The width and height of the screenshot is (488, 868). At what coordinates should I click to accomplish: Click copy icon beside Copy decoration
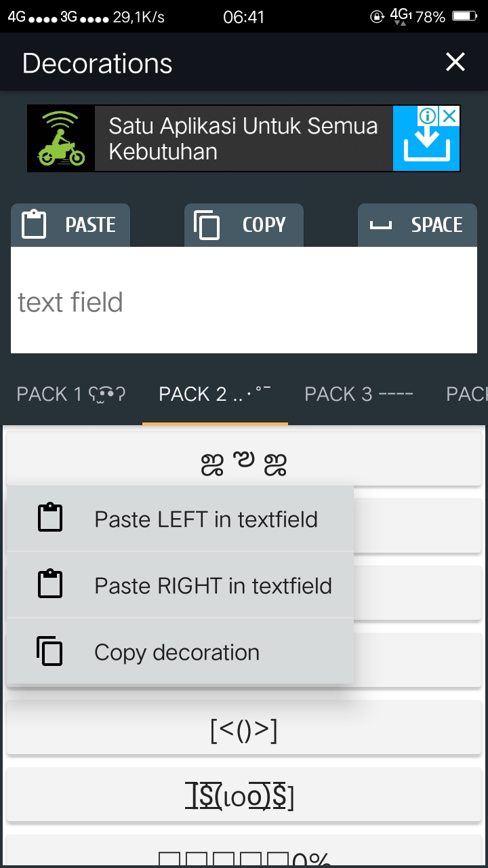pos(50,651)
